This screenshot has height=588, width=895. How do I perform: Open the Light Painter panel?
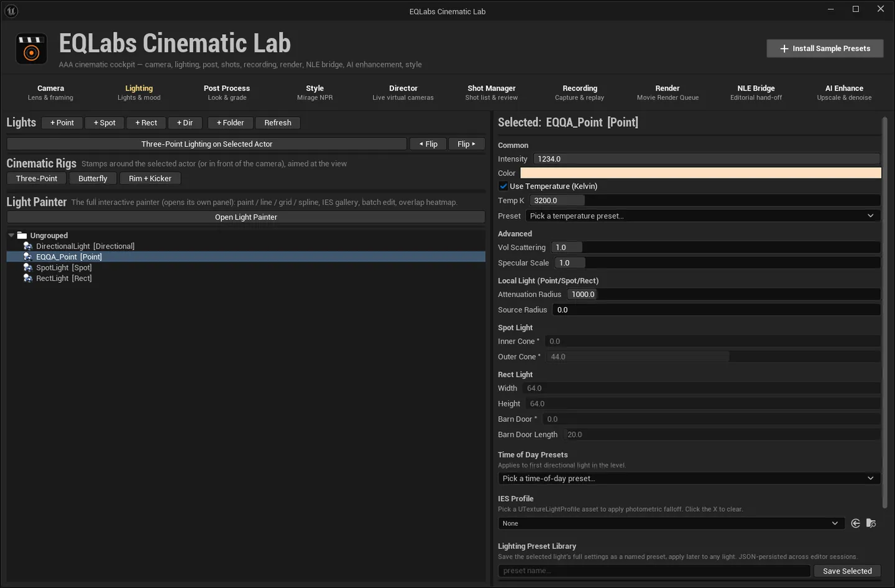coord(246,217)
